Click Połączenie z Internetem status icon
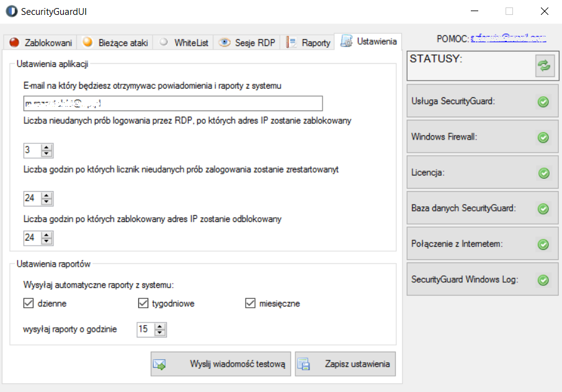This screenshot has height=392, width=562. [543, 244]
